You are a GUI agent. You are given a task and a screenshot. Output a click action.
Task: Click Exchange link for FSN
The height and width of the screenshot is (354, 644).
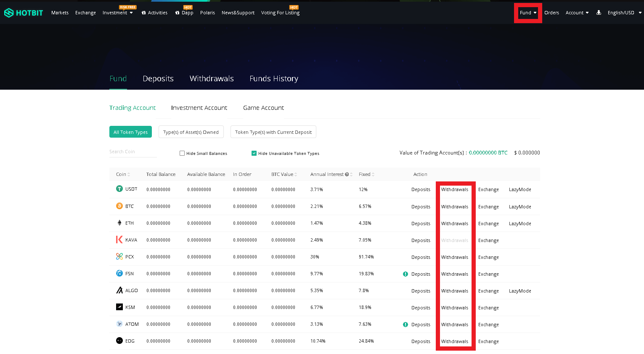point(488,274)
